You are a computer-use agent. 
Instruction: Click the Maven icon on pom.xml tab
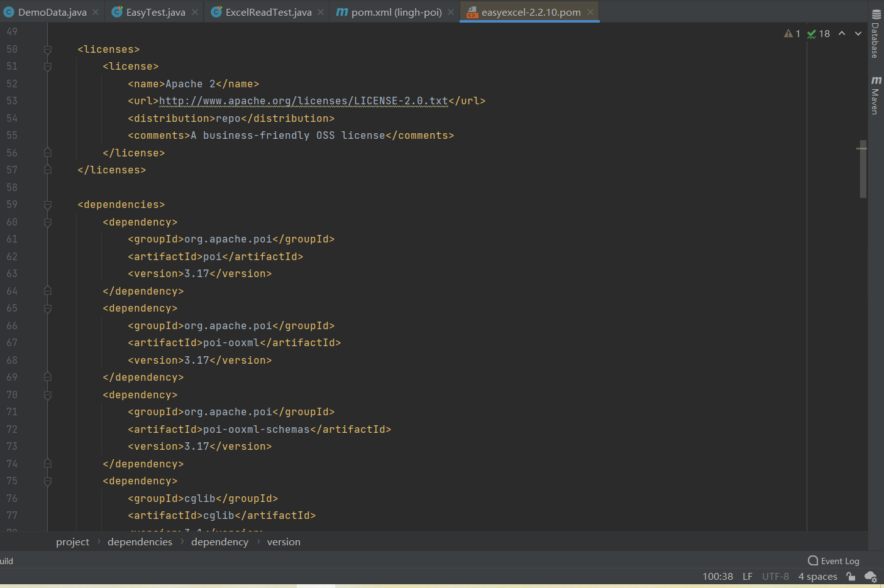[x=341, y=12]
